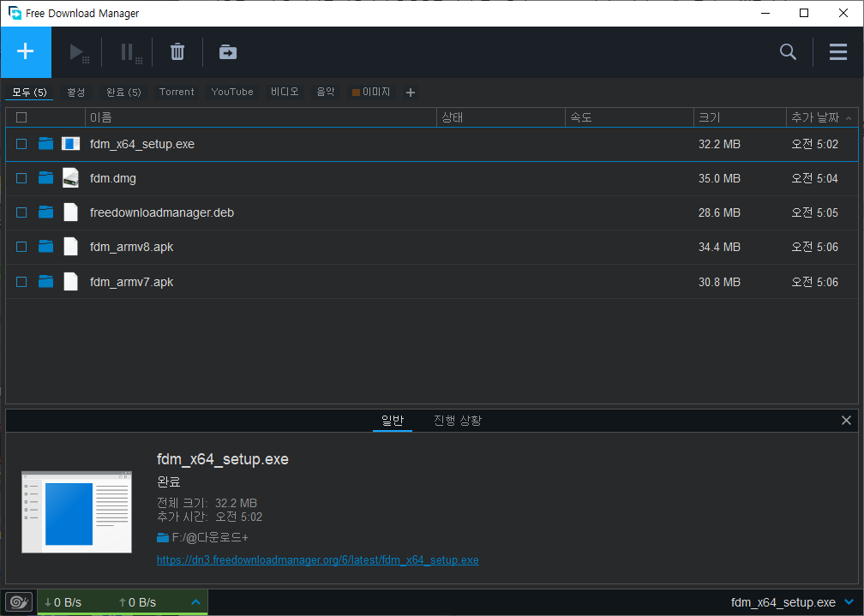864x616 pixels.
Task: Tick the select-all checkbox in header
Action: (21, 117)
